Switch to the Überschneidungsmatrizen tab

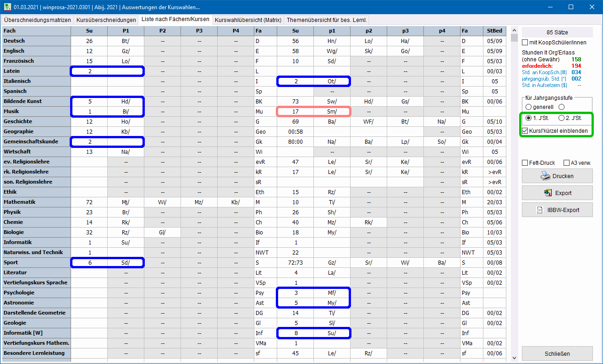click(x=38, y=20)
